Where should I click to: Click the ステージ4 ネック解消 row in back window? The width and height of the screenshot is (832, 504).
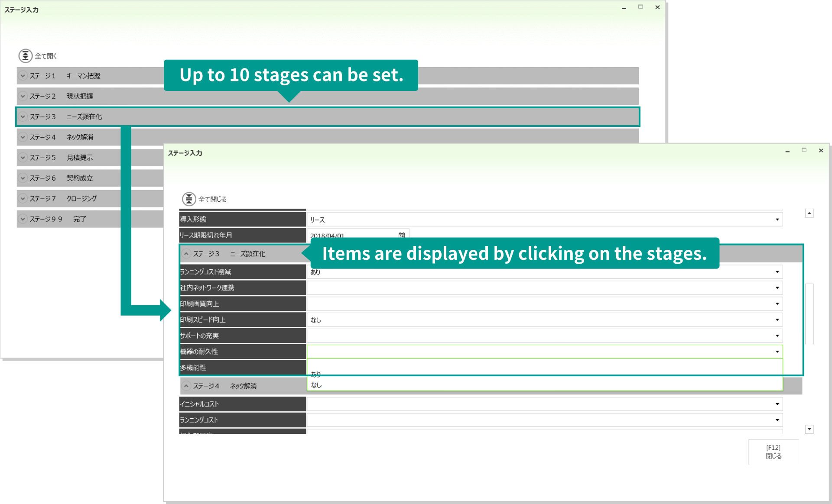[x=80, y=137]
